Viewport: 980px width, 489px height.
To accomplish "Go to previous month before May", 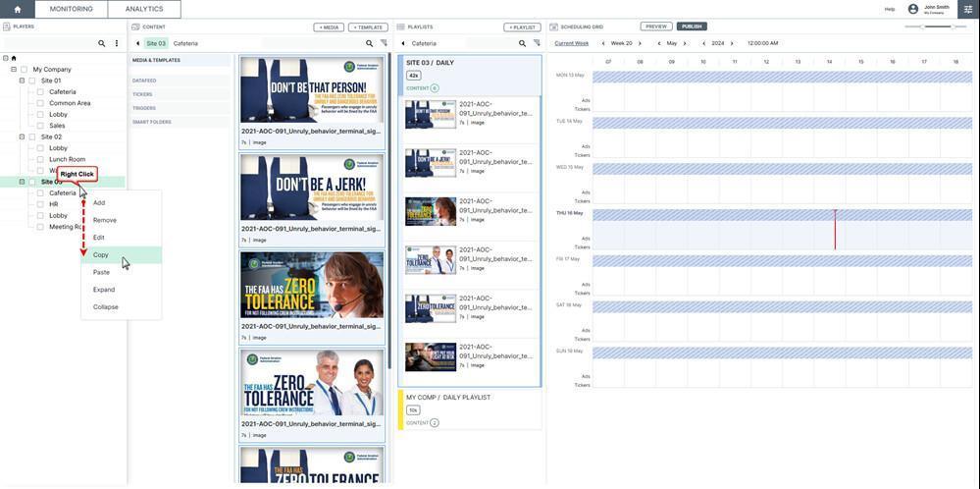I will [659, 44].
